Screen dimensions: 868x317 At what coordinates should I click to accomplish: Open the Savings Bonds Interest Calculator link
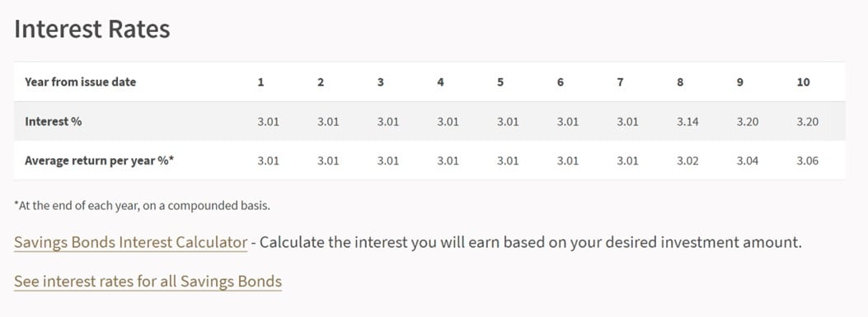click(130, 242)
